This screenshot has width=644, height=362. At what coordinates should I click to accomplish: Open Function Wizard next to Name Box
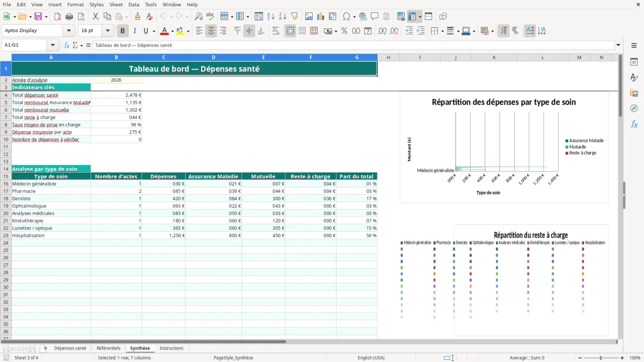point(67,46)
